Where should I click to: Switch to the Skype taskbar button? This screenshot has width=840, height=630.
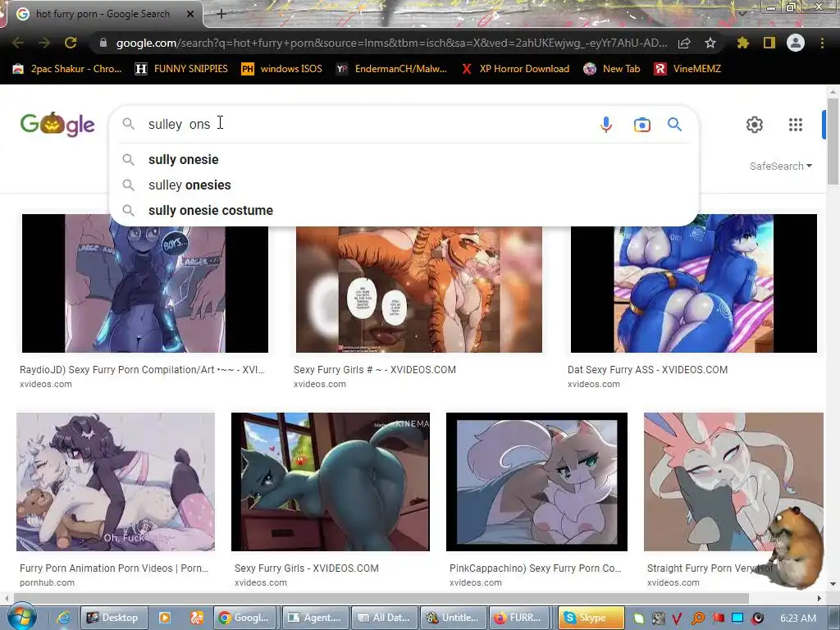pyautogui.click(x=591, y=618)
